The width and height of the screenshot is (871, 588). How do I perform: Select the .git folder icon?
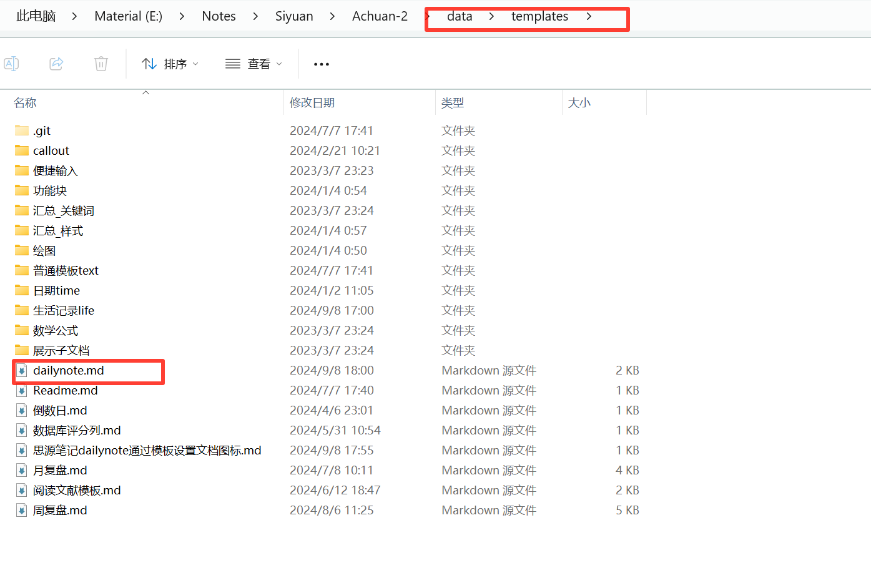(x=22, y=130)
